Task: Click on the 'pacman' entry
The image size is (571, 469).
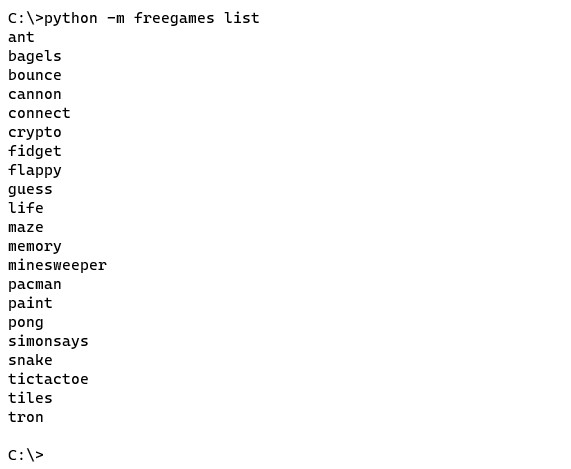Action: tap(35, 285)
